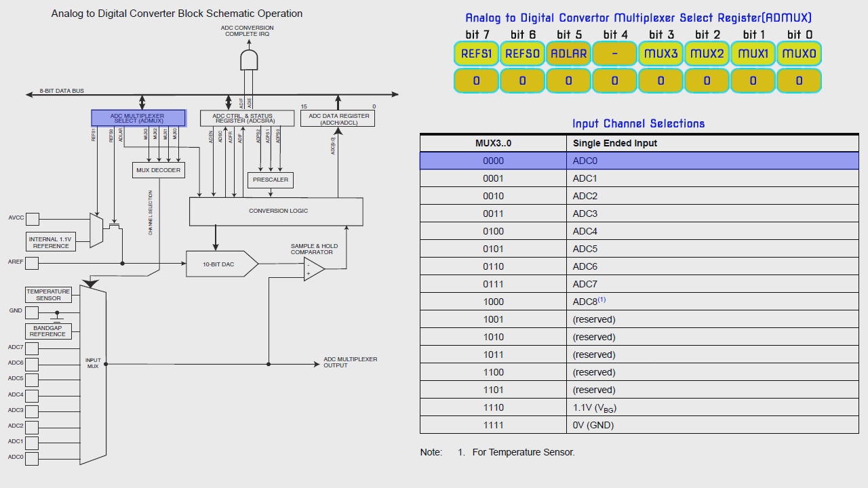Click the ADC0 input pin box
The image size is (868, 488).
point(32,459)
